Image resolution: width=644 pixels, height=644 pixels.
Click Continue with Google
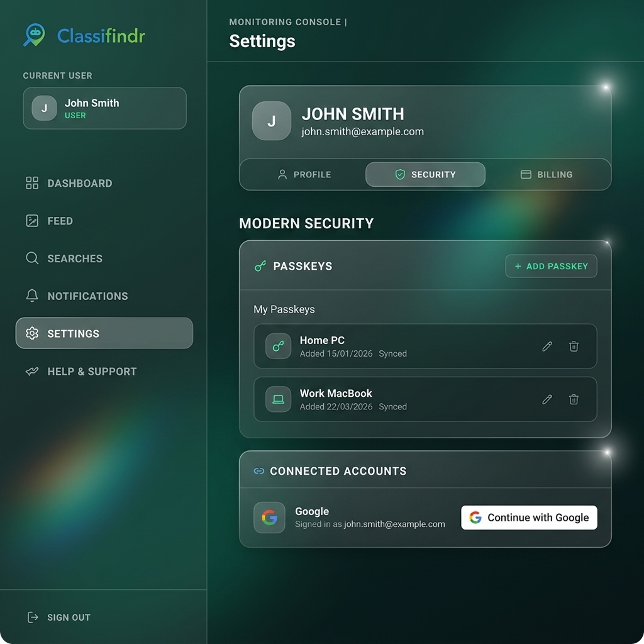(x=529, y=518)
